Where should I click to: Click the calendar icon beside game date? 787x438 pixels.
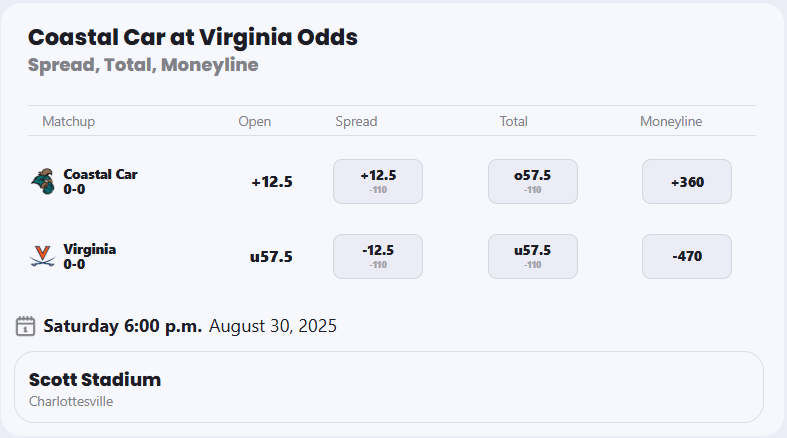26,326
